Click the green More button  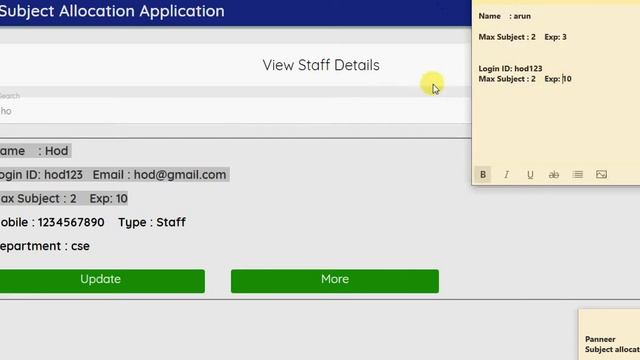pyautogui.click(x=335, y=281)
